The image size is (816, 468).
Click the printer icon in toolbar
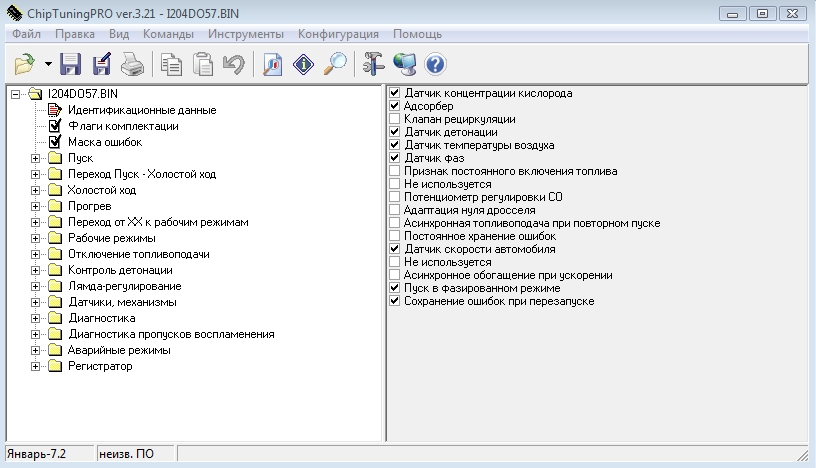point(132,65)
